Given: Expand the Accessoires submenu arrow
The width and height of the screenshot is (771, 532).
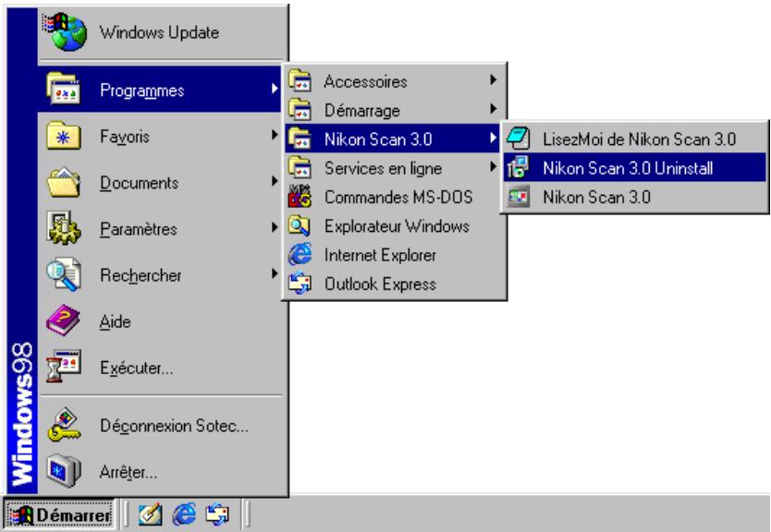Looking at the screenshot, I should pos(493,79).
